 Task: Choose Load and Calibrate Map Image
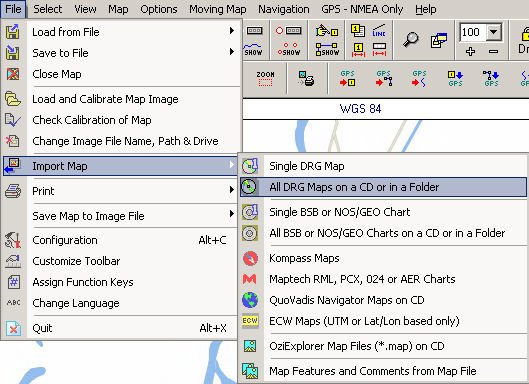click(121, 99)
